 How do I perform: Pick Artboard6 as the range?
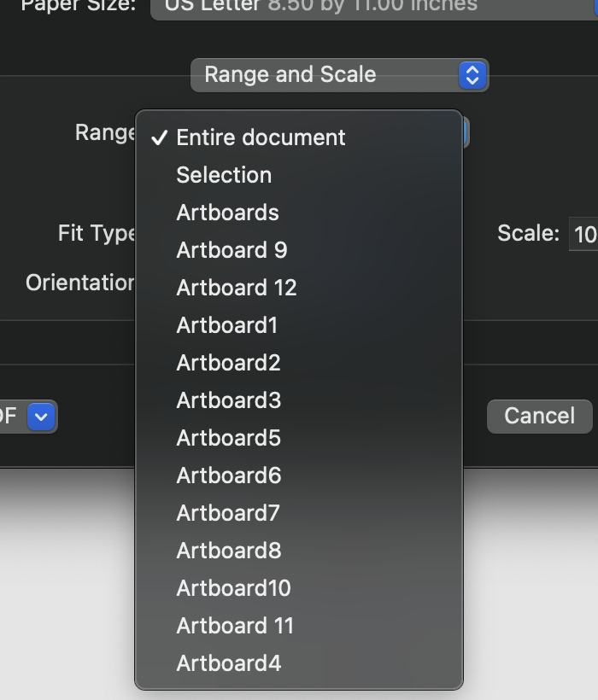click(298, 475)
